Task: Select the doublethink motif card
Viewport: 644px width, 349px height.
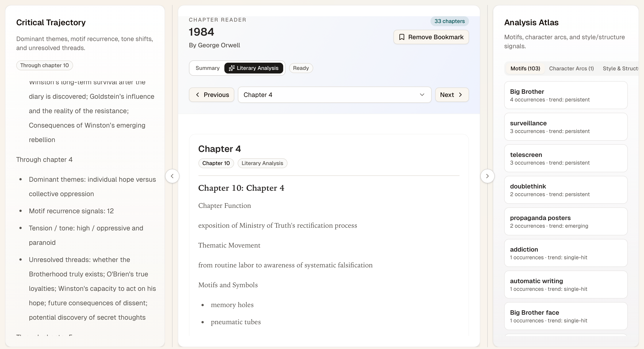Action: click(566, 190)
